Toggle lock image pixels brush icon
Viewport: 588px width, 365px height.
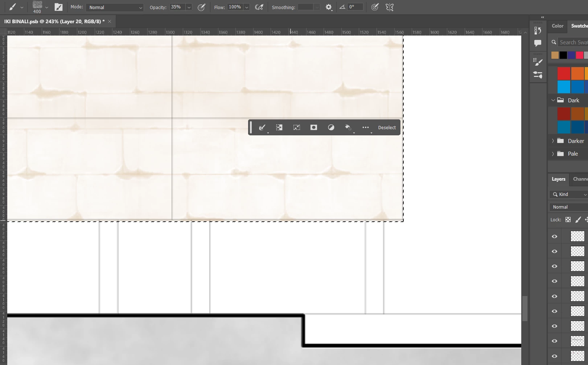pyautogui.click(x=578, y=220)
